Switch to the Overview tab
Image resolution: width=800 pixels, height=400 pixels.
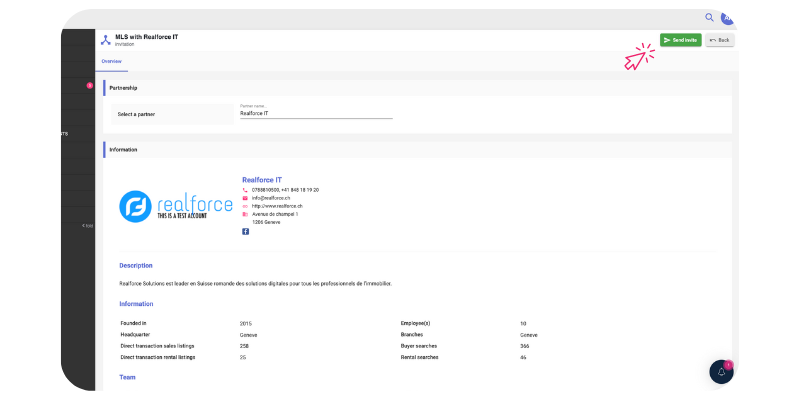(111, 61)
